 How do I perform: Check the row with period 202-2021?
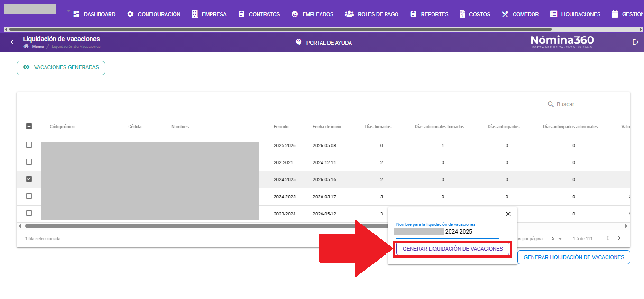tap(29, 162)
